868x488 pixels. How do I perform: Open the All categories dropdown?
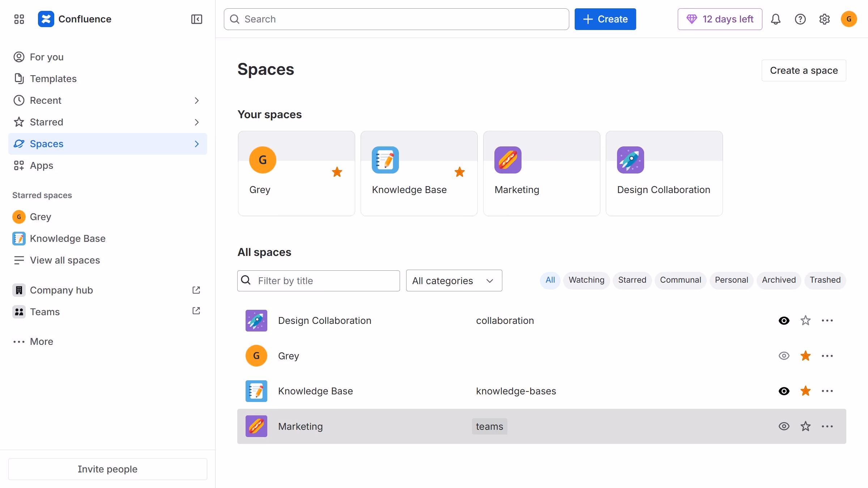click(454, 281)
